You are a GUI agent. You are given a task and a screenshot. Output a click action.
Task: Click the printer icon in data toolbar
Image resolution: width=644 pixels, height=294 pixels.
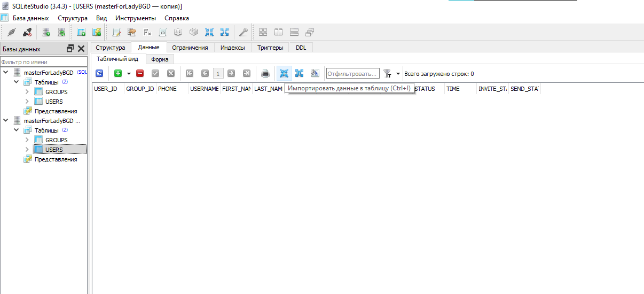pos(265,73)
